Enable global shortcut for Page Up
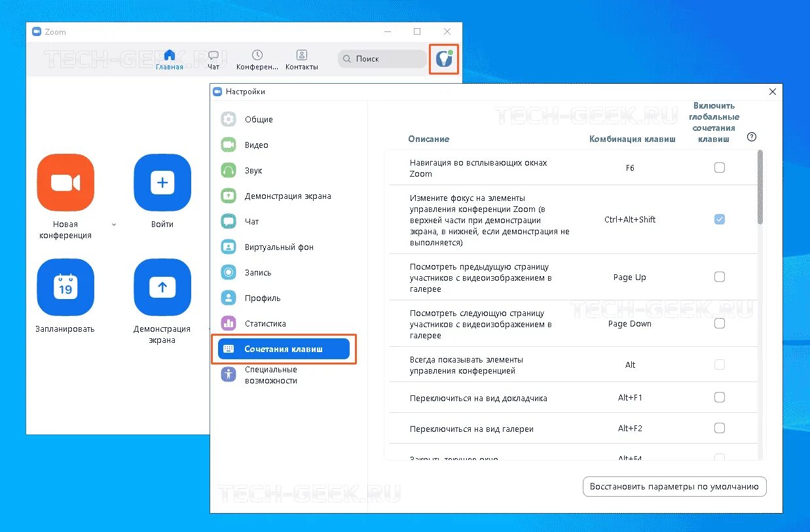810x532 pixels. (720, 277)
